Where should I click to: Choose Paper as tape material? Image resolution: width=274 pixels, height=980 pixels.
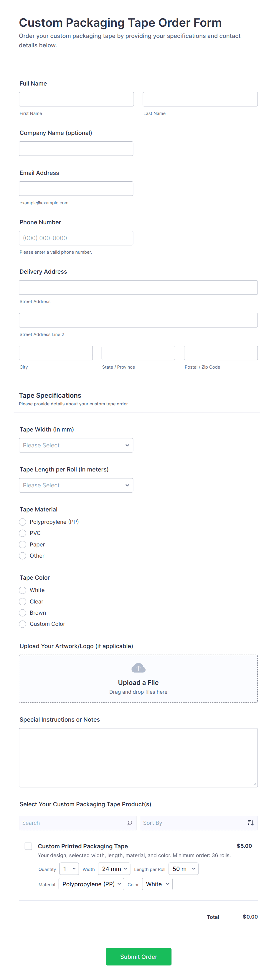[23, 544]
